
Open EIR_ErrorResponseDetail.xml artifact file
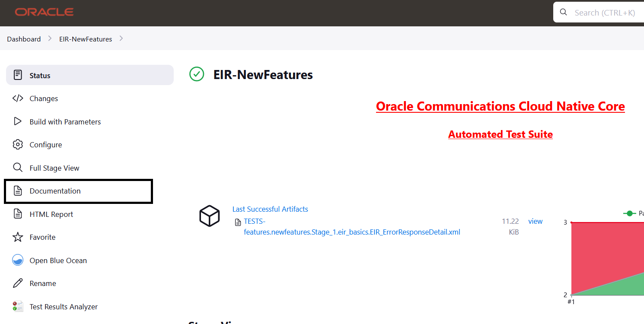tap(352, 227)
